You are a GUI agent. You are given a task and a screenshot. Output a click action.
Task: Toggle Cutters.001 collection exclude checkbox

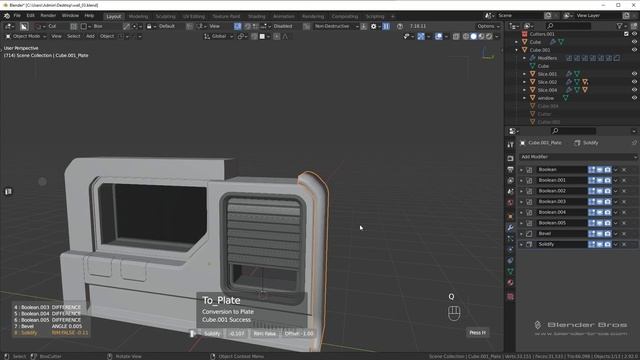[626, 34]
